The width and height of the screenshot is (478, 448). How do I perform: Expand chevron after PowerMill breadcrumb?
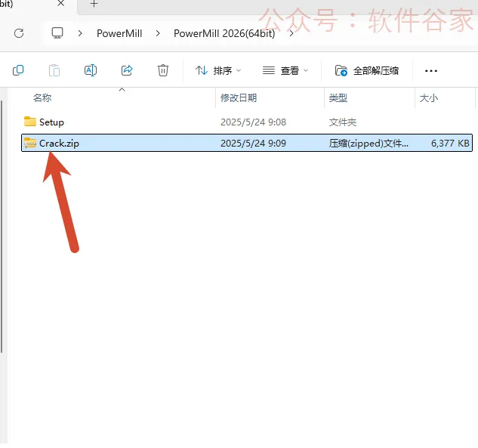(x=158, y=33)
